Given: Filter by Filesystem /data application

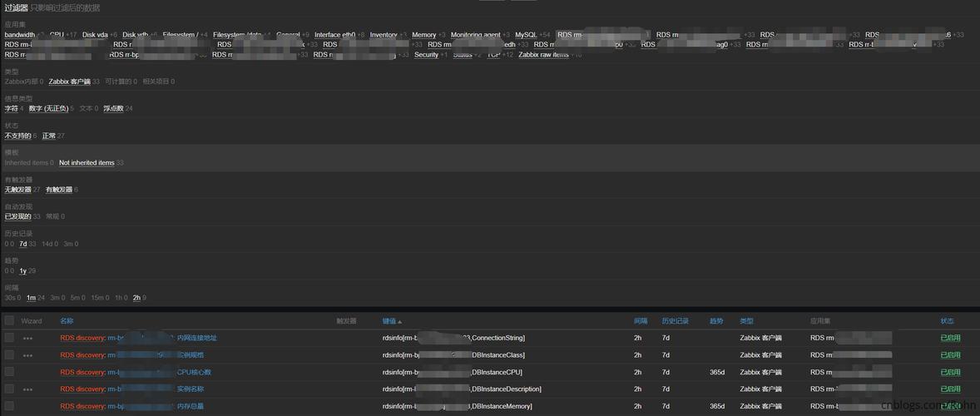Looking at the screenshot, I should tap(237, 35).
